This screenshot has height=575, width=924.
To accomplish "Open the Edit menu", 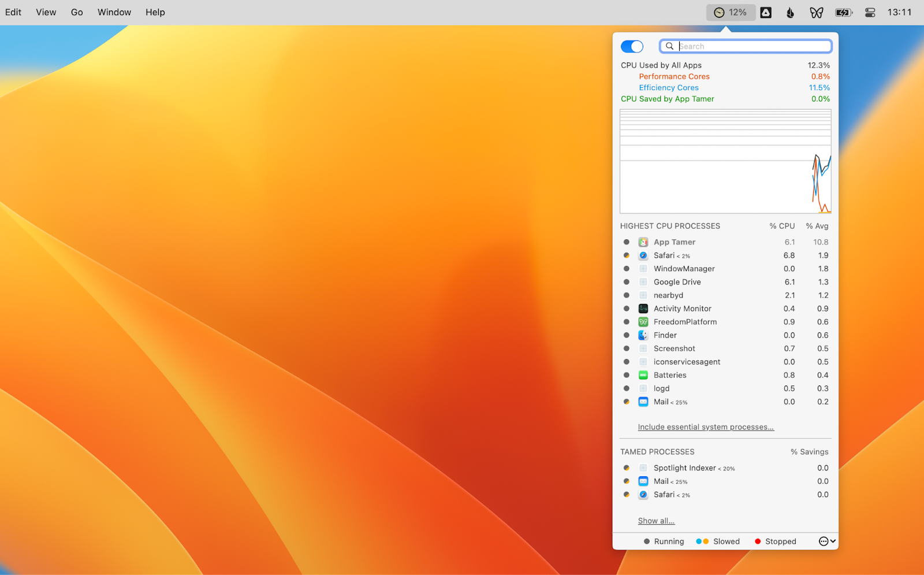I will [13, 12].
